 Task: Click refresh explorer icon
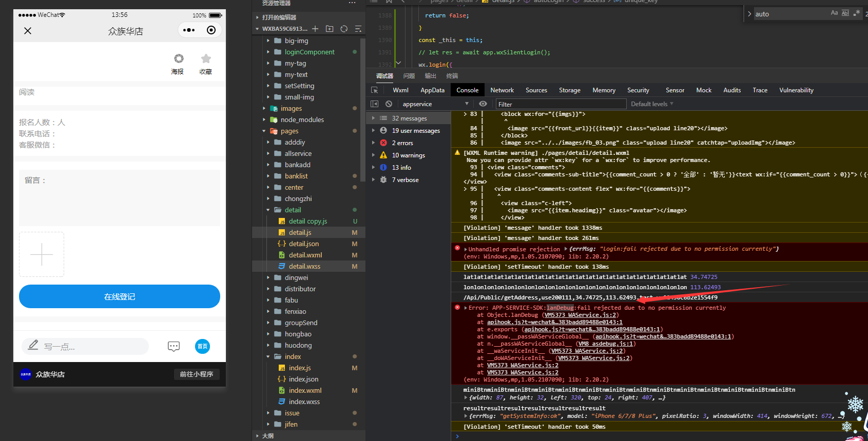pos(344,29)
